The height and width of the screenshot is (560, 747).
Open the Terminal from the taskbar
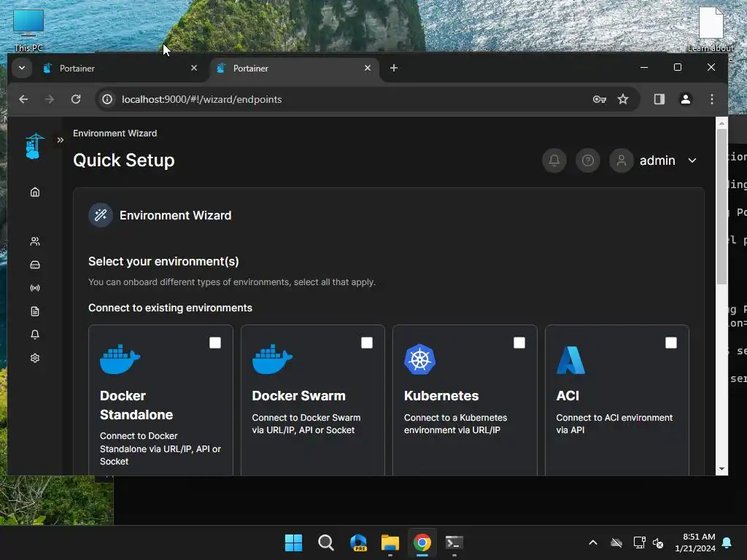tap(454, 542)
